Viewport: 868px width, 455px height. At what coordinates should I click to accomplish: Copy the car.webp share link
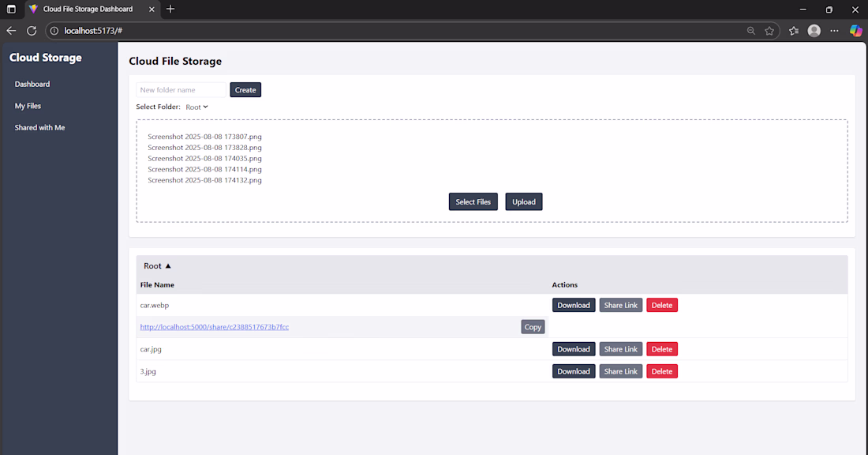[533, 327]
